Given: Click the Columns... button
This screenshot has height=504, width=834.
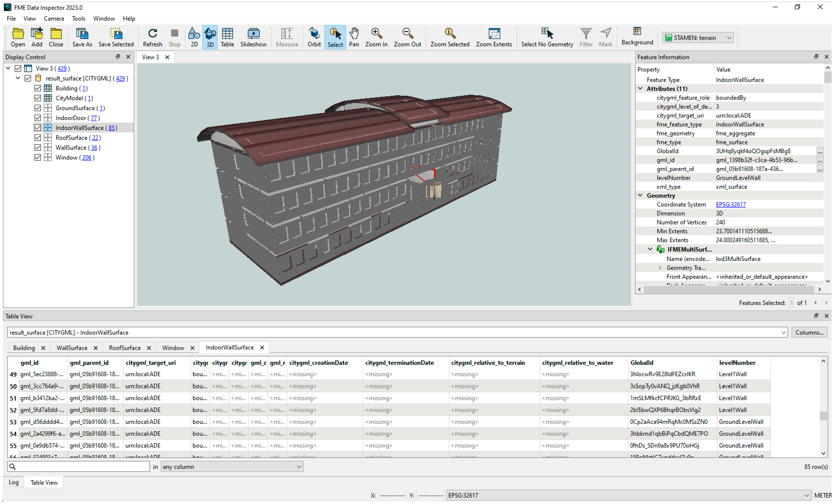Looking at the screenshot, I should click(809, 332).
